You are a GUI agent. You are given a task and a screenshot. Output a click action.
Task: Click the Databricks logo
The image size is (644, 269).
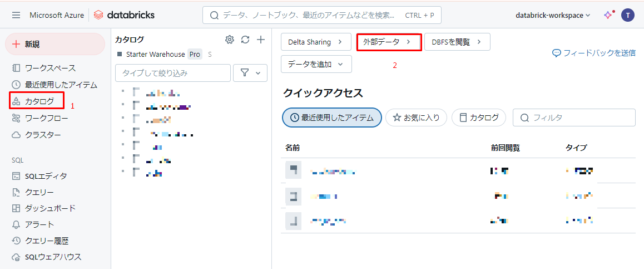tap(124, 15)
